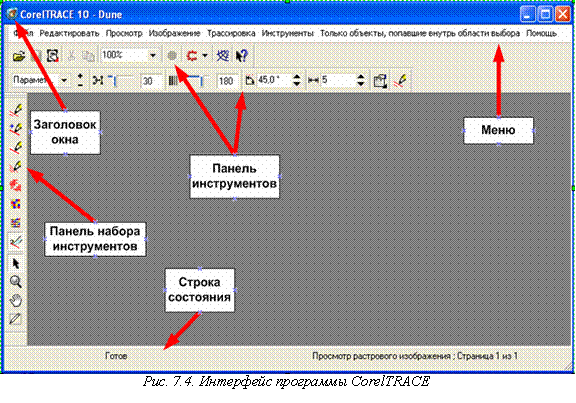Select the eyedropper tool in toolbox

(15, 319)
